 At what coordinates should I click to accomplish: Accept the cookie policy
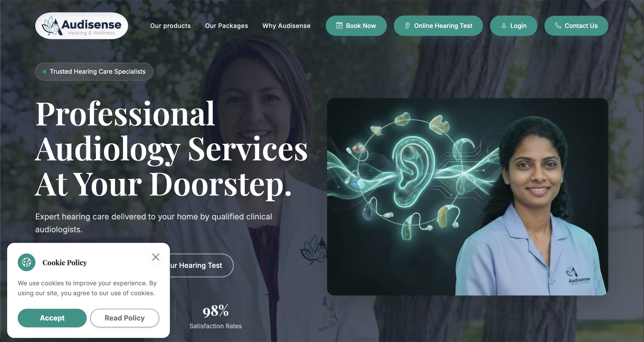[x=52, y=318]
